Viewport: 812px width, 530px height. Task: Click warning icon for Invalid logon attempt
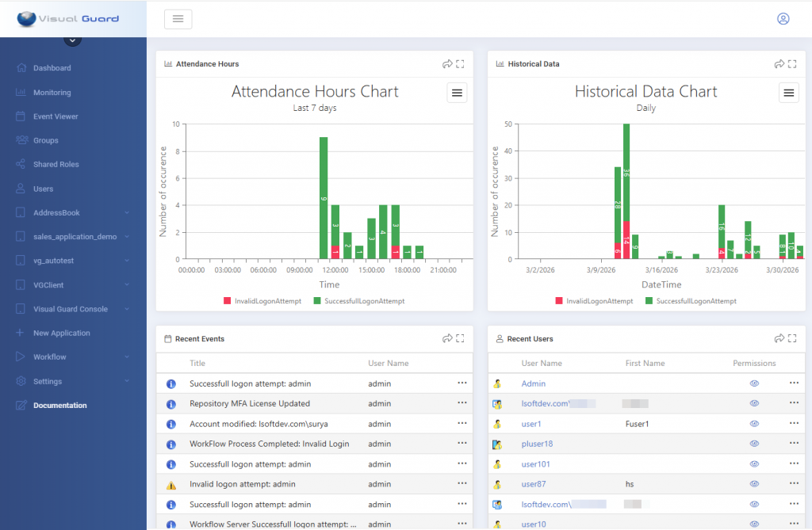point(170,485)
